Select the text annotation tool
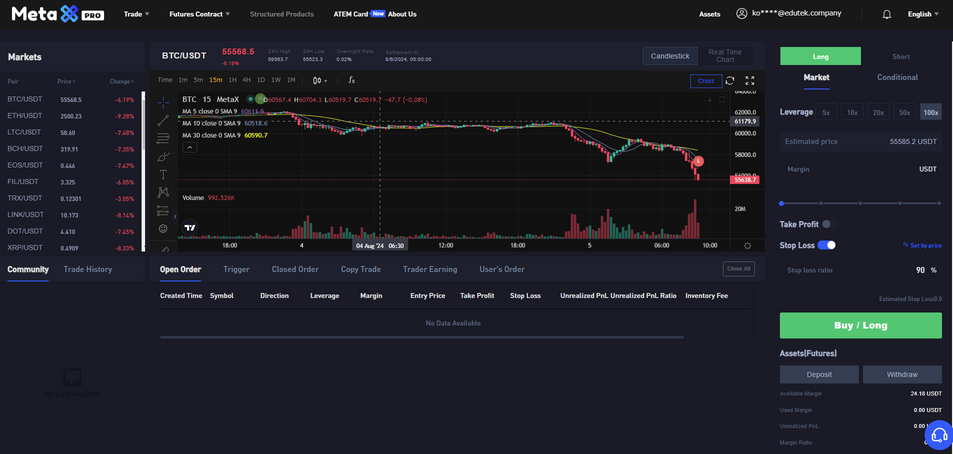This screenshot has width=953, height=454. [163, 175]
